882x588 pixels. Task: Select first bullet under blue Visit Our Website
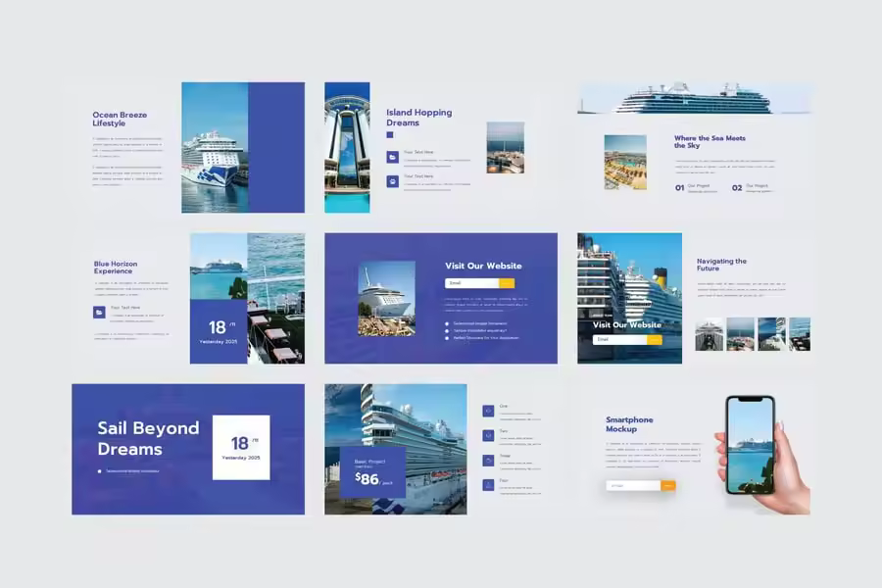pos(447,322)
